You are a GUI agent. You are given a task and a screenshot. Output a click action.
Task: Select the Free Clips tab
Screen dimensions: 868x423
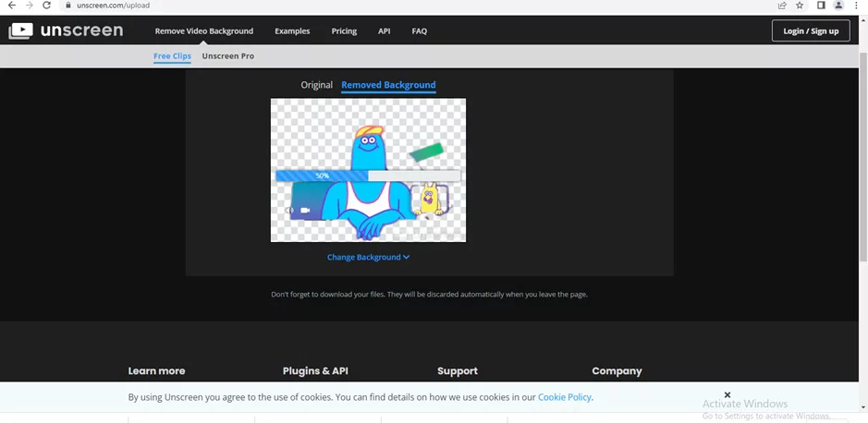point(172,55)
